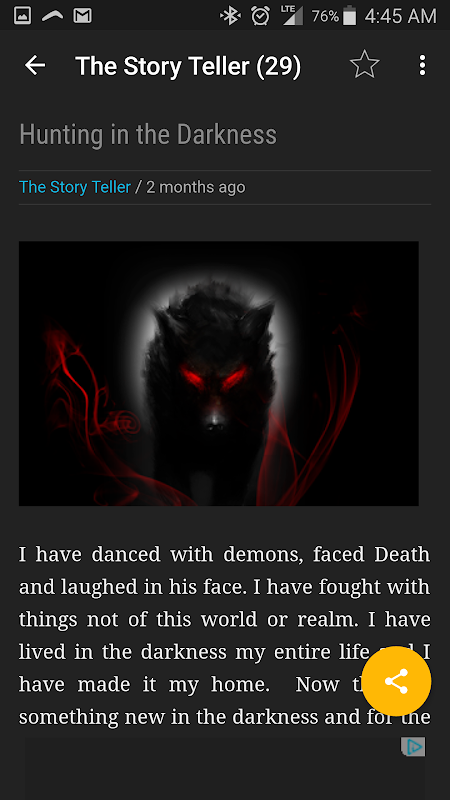Screen dimensions: 450x800
Task: Tap the Gmail notification icon in status bar
Action: tap(83, 16)
